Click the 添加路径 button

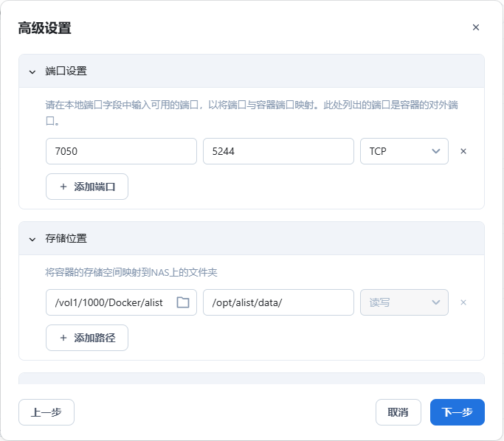[87, 338]
